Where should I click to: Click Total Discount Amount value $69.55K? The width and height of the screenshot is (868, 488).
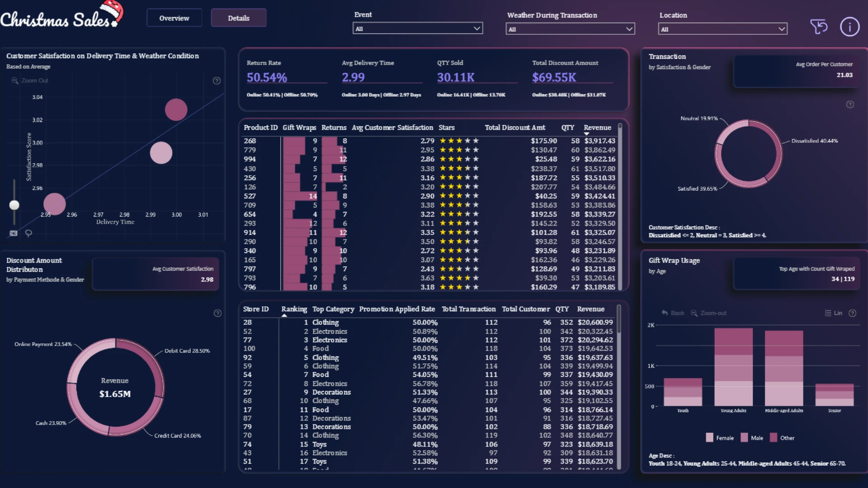coord(554,78)
